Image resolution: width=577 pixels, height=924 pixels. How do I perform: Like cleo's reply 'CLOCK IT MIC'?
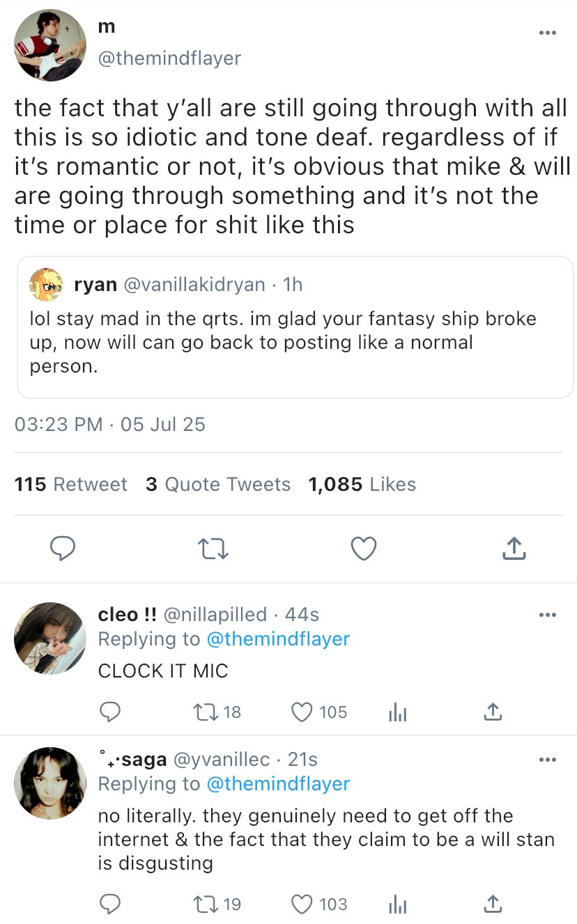[302, 712]
